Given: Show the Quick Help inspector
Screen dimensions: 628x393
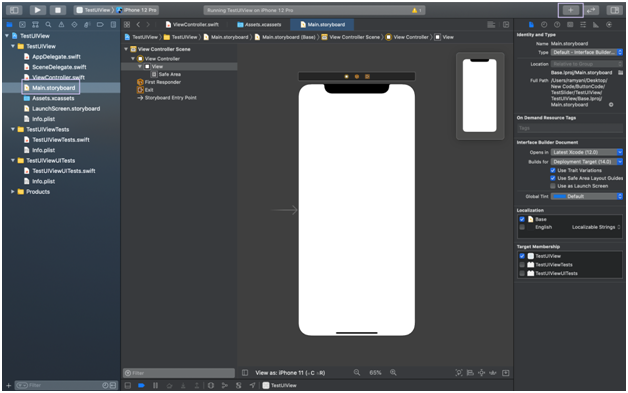Looking at the screenshot, I should coord(557,25).
